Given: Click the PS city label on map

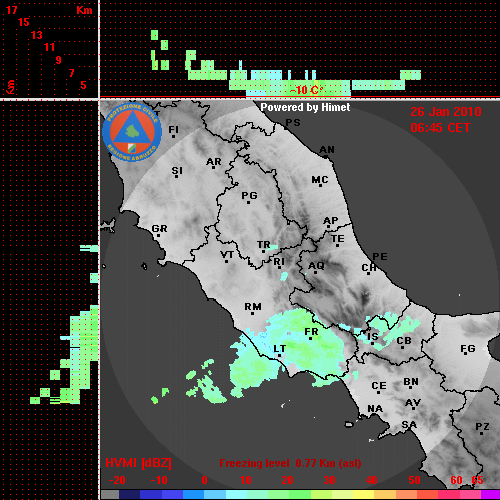Looking at the screenshot, I should tap(293, 123).
